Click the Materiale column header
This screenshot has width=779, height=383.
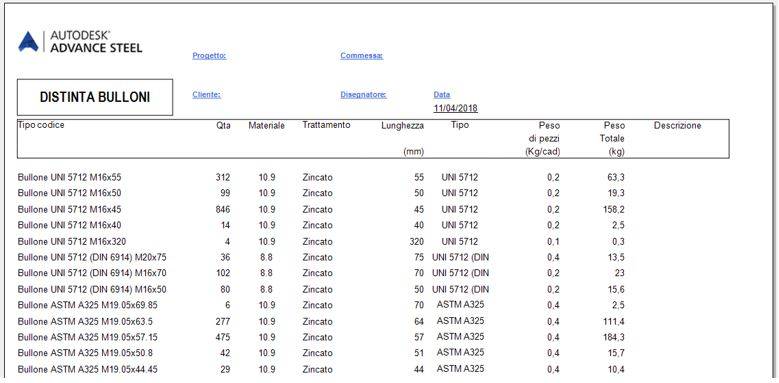click(267, 126)
